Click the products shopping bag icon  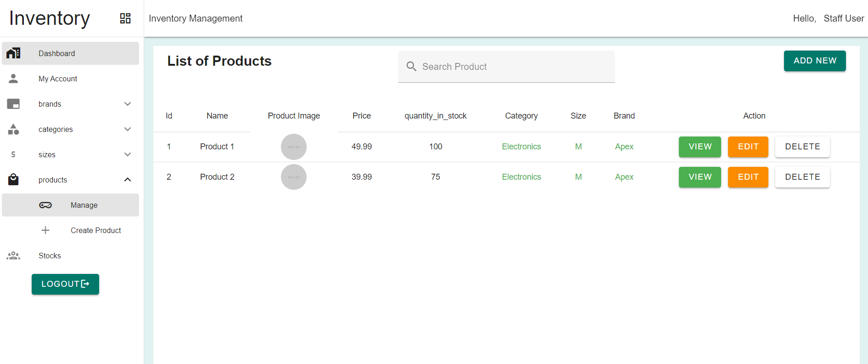click(13, 180)
